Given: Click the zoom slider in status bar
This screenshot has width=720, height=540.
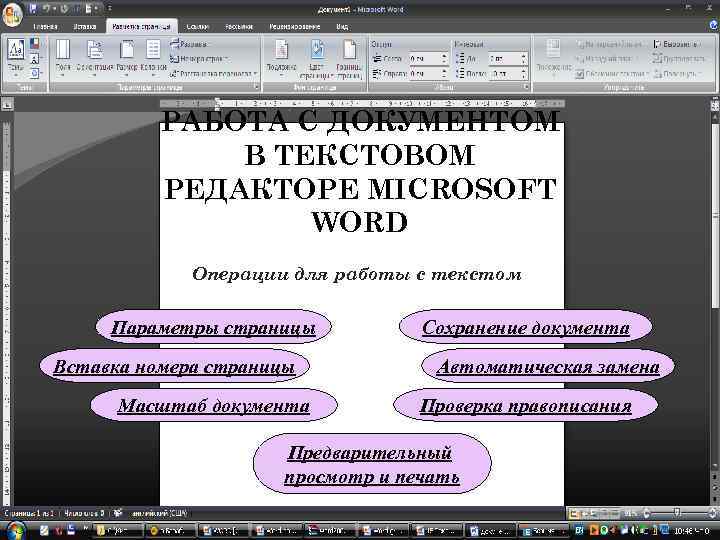Looking at the screenshot, I should point(677,512).
